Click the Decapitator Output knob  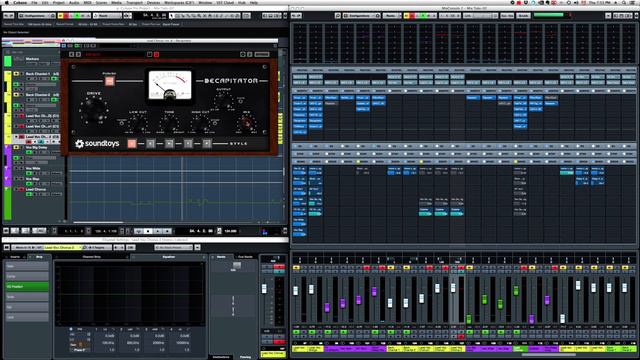[223, 100]
